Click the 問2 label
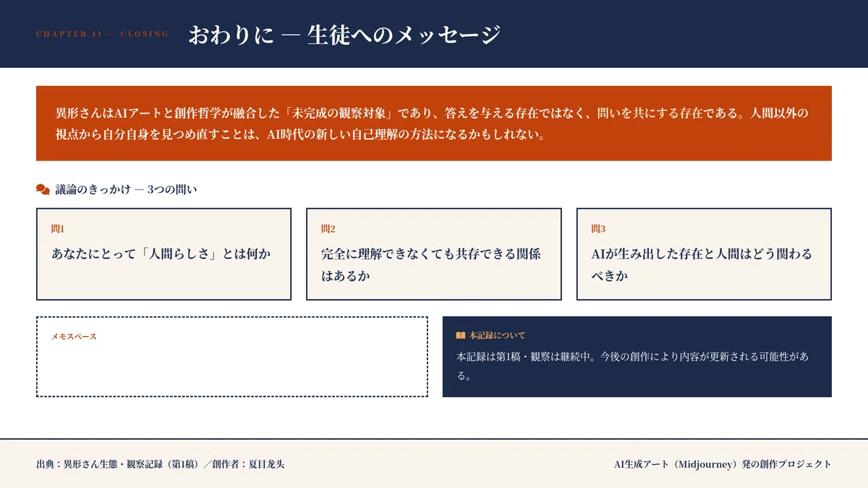 tap(328, 228)
